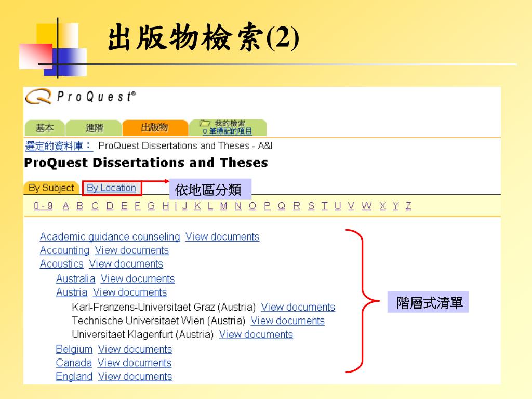The width and height of the screenshot is (532, 399).
Task: Open the Australia location link
Action: pos(75,279)
